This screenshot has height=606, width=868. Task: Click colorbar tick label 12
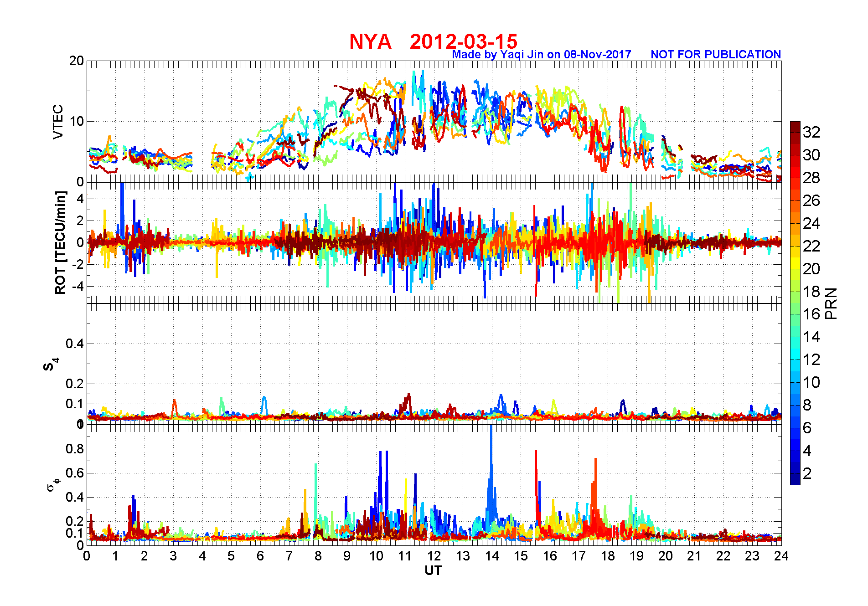pos(811,359)
